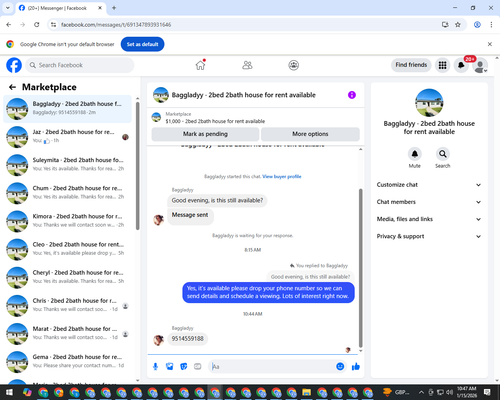Expand the Chat members section
This screenshot has height=400, width=500.
pyautogui.click(x=429, y=202)
